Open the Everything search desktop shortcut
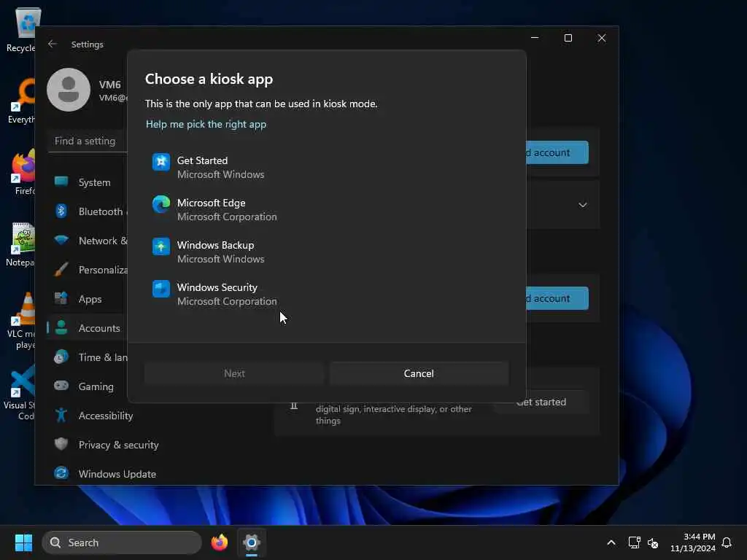Image resolution: width=747 pixels, height=560 pixels. 22,101
